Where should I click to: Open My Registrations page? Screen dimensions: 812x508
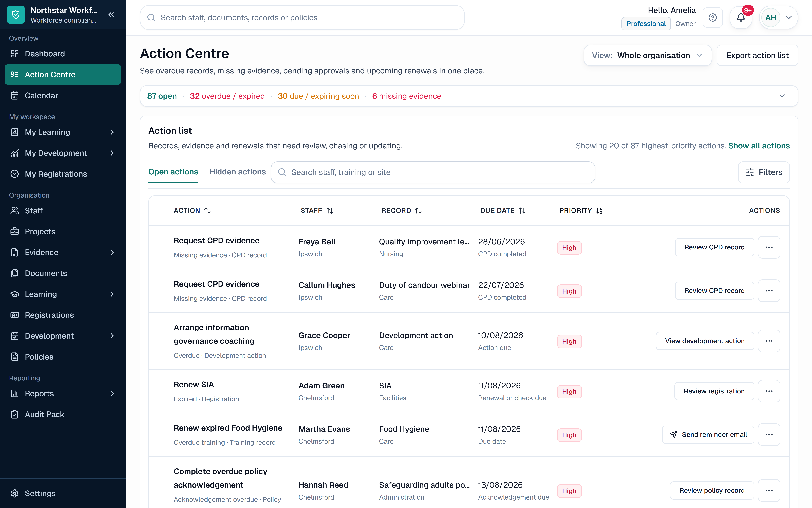(63, 174)
